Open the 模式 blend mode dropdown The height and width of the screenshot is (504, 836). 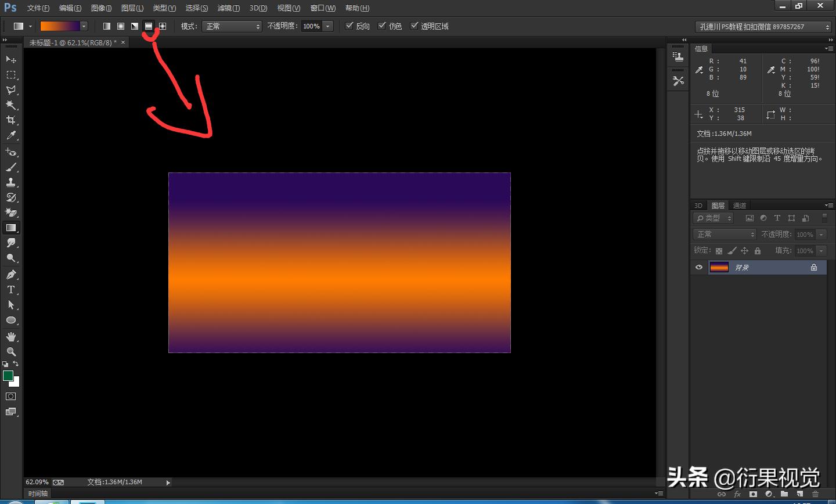pyautogui.click(x=232, y=26)
